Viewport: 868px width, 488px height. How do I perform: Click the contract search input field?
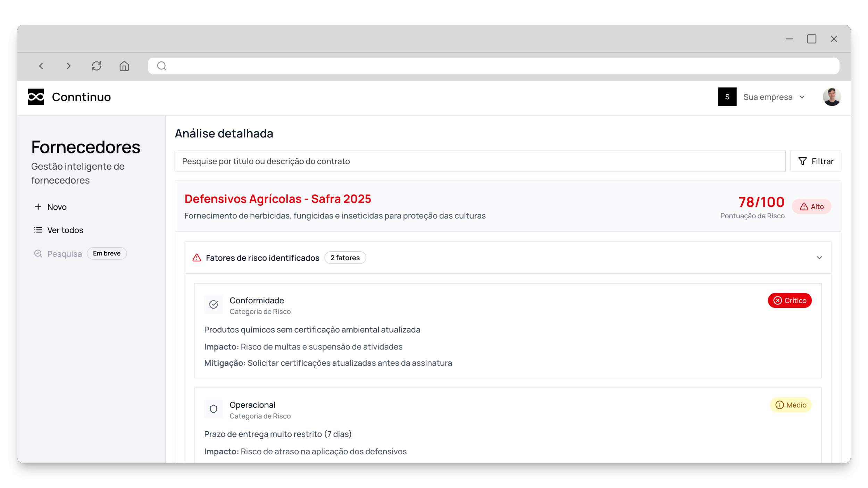pyautogui.click(x=480, y=161)
